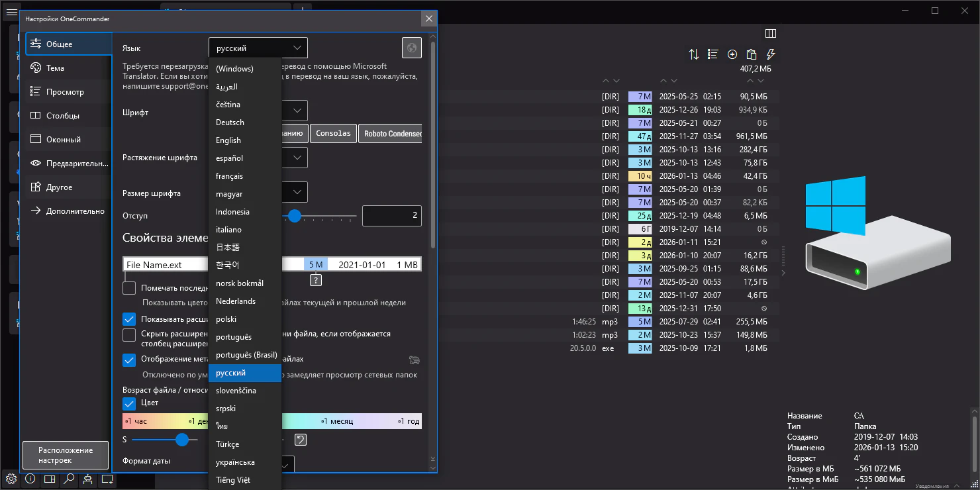This screenshot has width=980, height=490.
Task: Select English from the language list
Action: pyautogui.click(x=228, y=140)
